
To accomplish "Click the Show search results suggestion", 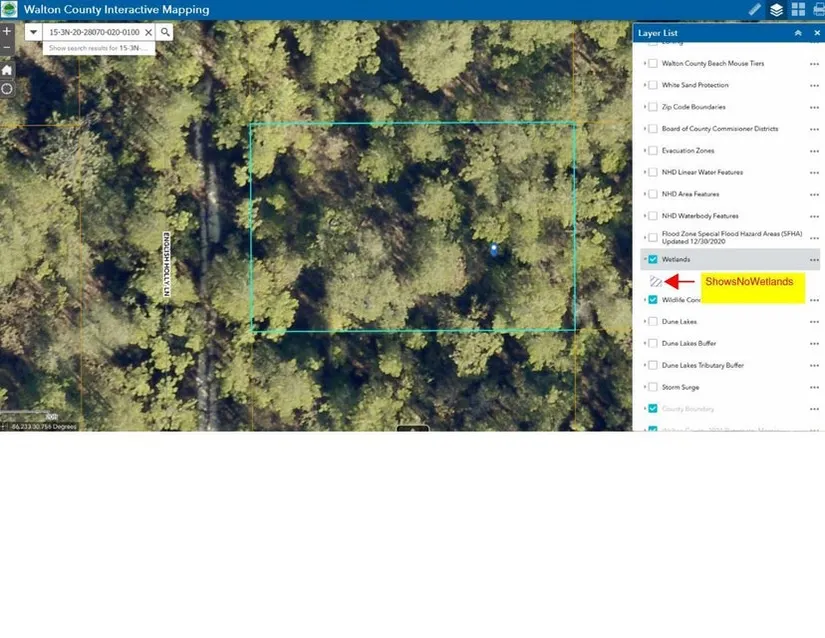I will pyautogui.click(x=98, y=47).
